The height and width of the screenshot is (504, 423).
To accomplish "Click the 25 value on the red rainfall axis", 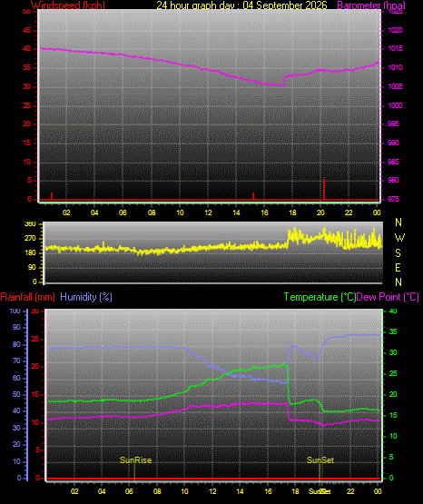I will coord(35,339).
